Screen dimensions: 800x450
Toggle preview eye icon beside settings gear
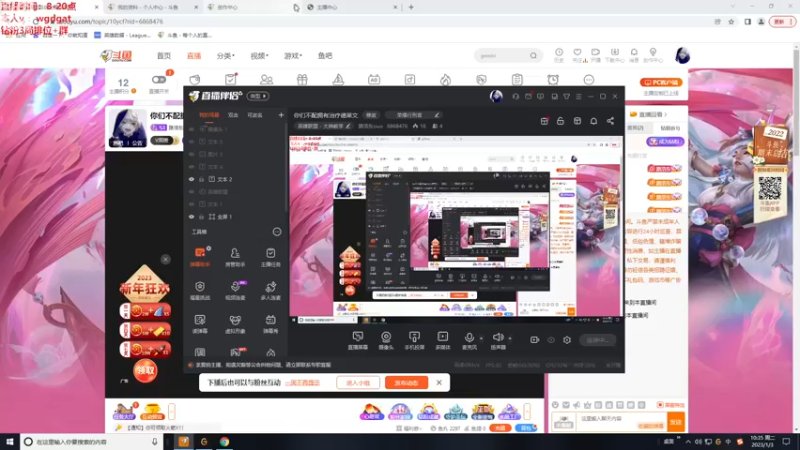click(x=551, y=340)
